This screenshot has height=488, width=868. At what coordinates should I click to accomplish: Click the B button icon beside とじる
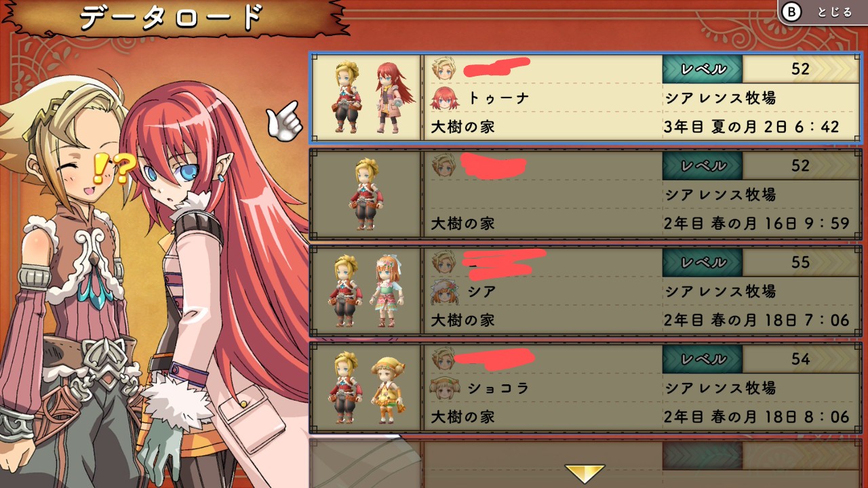pyautogui.click(x=791, y=12)
